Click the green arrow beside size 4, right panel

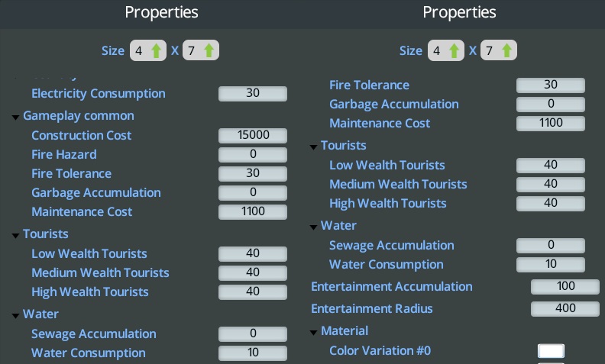[x=455, y=51]
